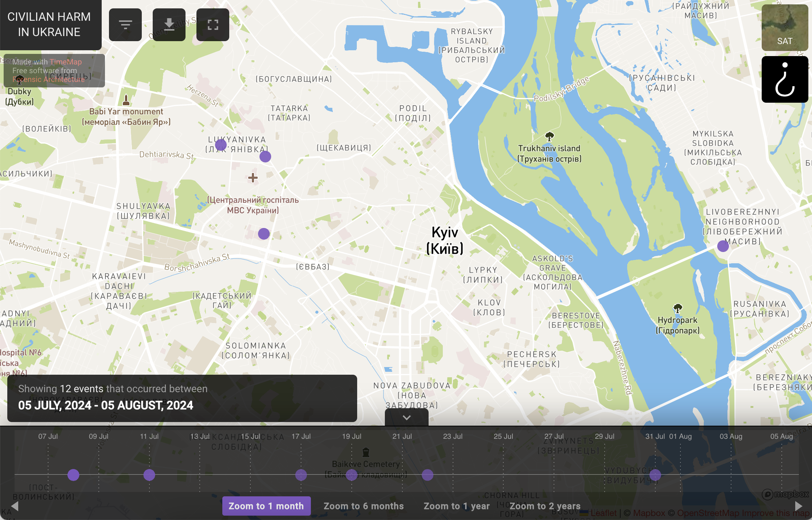Click Babi Yar monument icon

point(126,99)
